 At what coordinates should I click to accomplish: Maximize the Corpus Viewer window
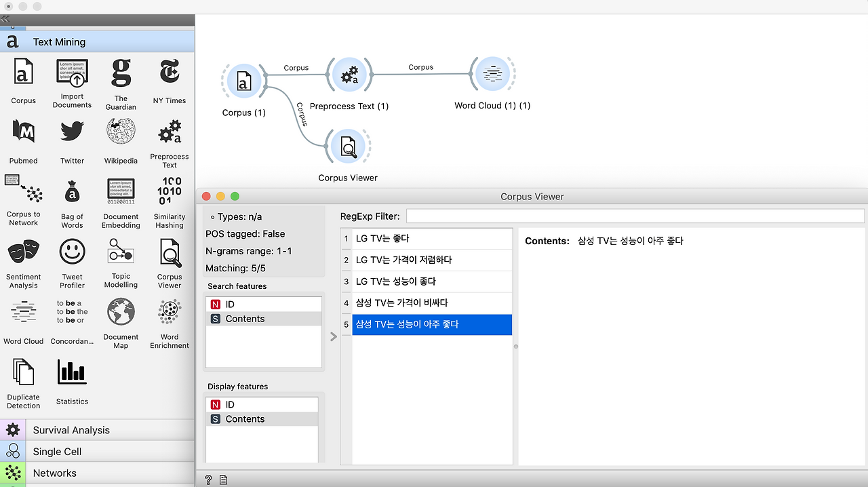[235, 197]
